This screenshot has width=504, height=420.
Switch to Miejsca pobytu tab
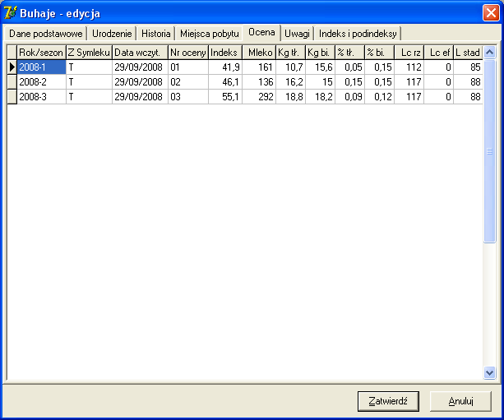point(210,34)
